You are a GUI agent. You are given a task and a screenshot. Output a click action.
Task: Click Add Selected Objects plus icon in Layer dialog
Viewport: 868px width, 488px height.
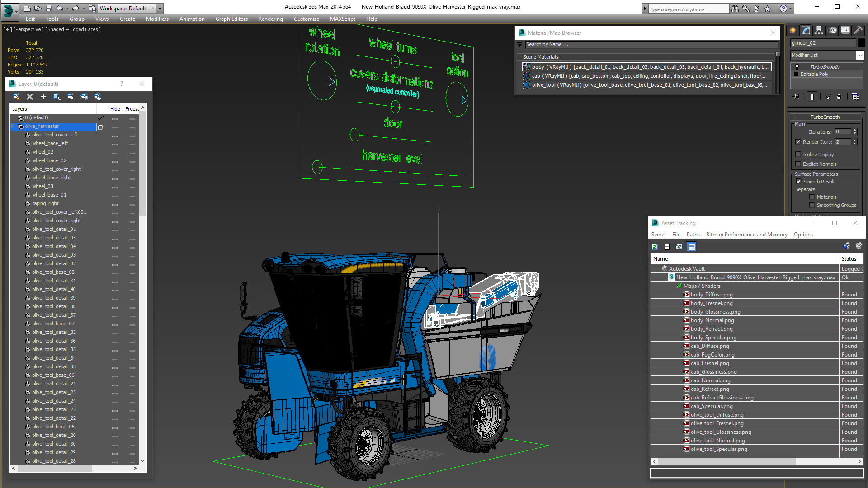[43, 97]
